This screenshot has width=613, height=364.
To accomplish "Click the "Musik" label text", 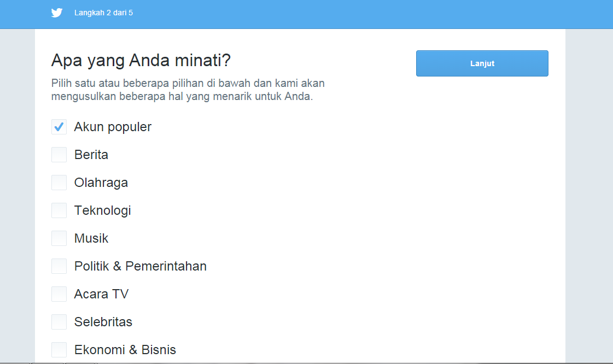I will tap(91, 238).
